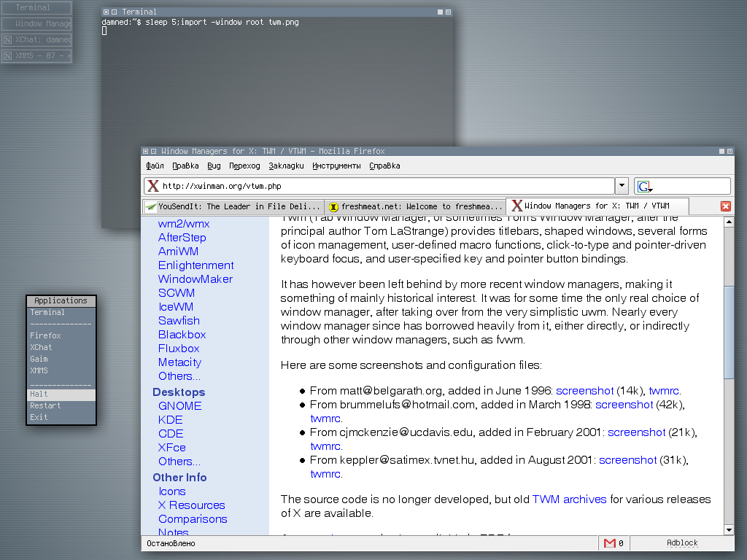747x560 pixels.
Task: Open screenshot link from matt@belgarath.org entry
Action: 584,391
